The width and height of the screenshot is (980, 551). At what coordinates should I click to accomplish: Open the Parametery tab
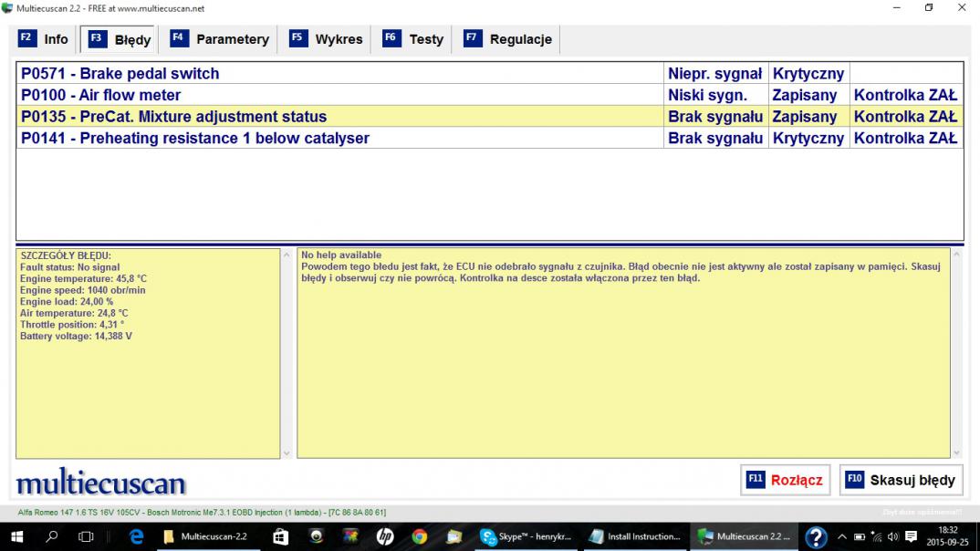click(219, 39)
